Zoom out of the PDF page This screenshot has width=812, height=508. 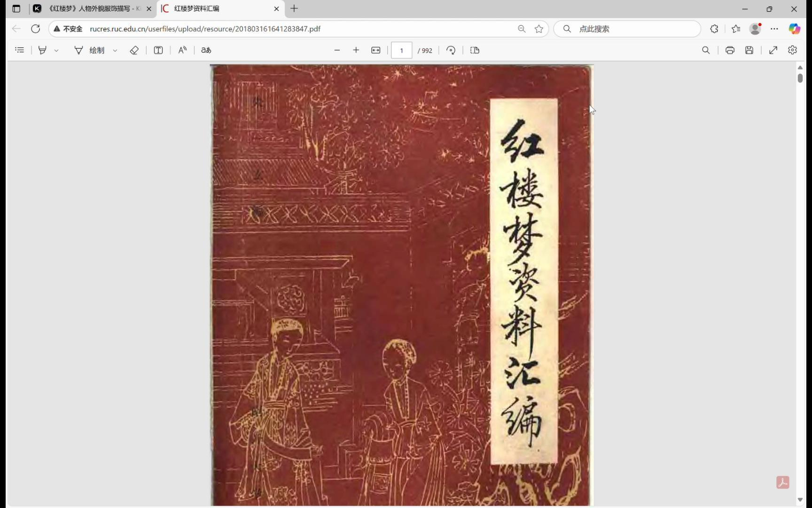coord(337,50)
